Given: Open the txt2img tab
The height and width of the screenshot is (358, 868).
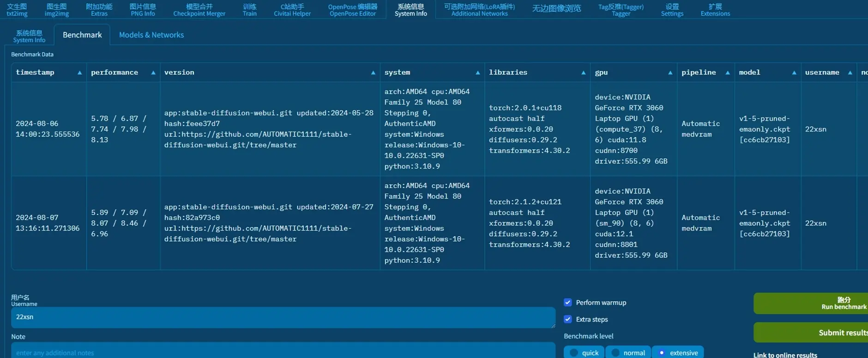Looking at the screenshot, I should pos(17,10).
